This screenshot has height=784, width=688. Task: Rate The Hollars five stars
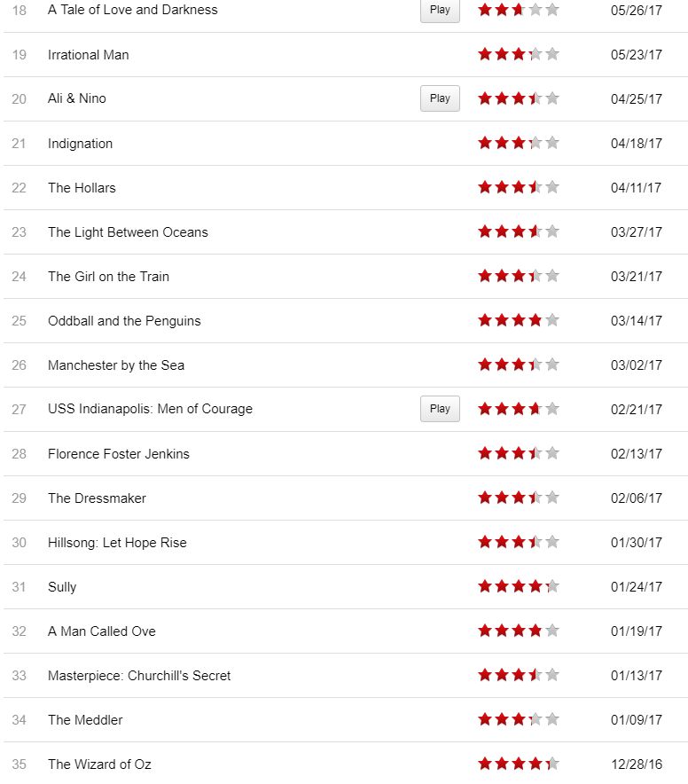pyautogui.click(x=552, y=187)
